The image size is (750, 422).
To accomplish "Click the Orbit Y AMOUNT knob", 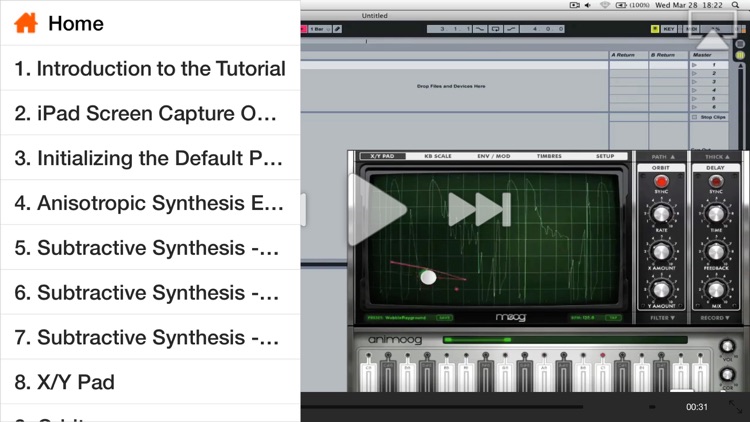I will (x=661, y=289).
